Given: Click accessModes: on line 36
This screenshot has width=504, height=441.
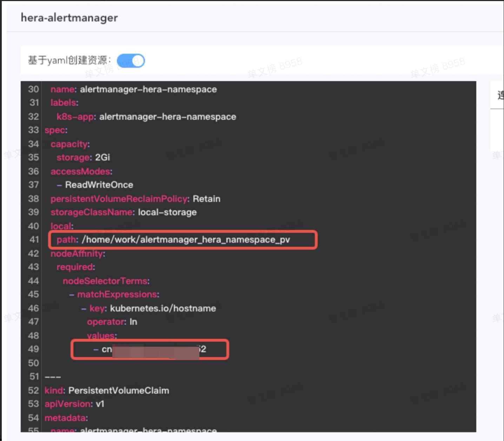Looking at the screenshot, I should [x=81, y=171].
